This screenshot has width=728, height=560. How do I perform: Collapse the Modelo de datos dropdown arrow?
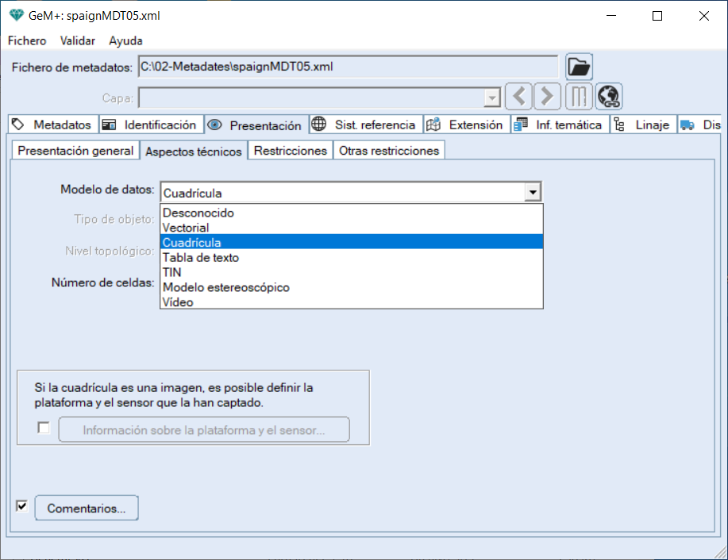tap(533, 192)
